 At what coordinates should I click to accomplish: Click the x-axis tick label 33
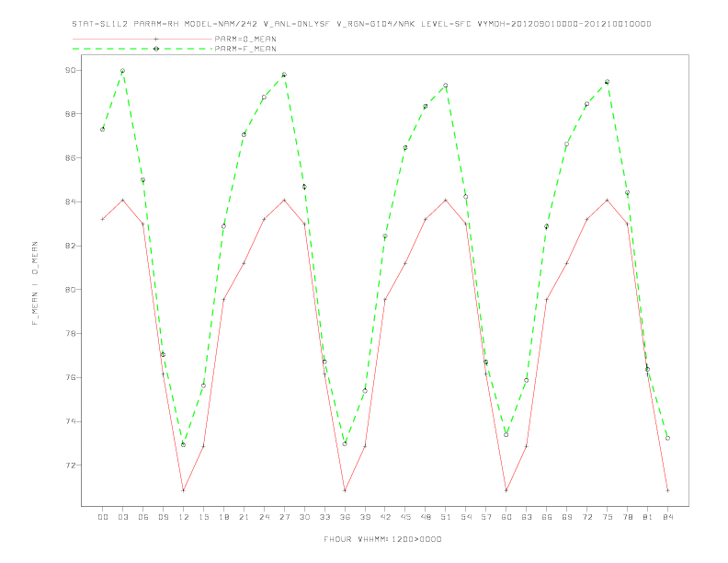(x=324, y=517)
